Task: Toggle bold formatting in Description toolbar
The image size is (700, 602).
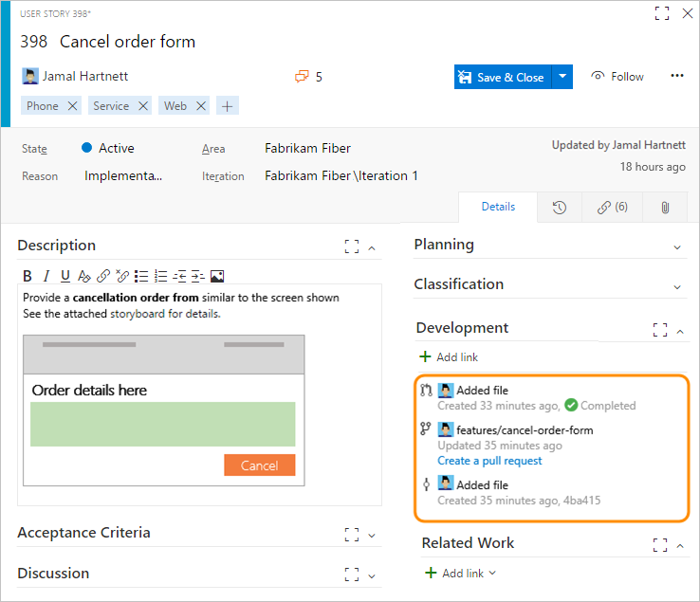Action: [28, 276]
